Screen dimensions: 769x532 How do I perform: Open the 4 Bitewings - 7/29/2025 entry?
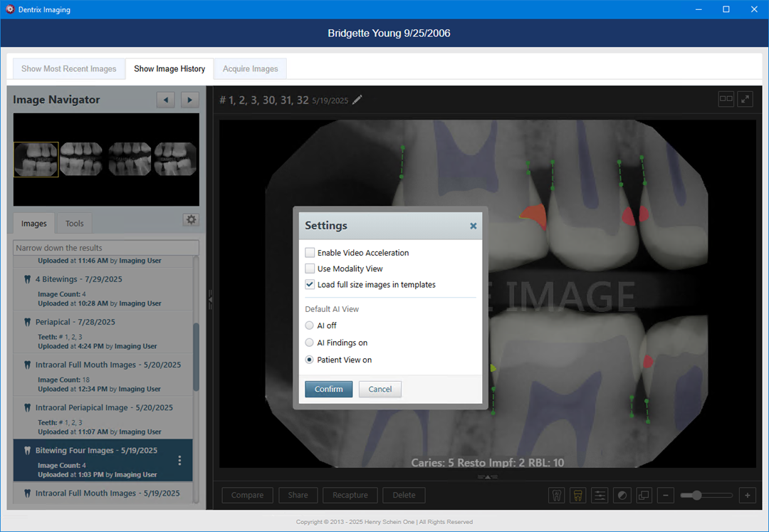[103, 289]
